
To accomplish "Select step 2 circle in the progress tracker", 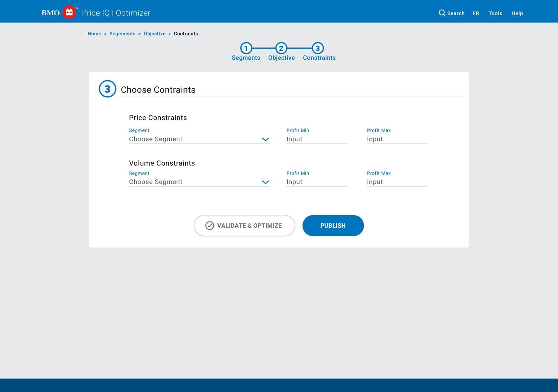I will pyautogui.click(x=281, y=48).
